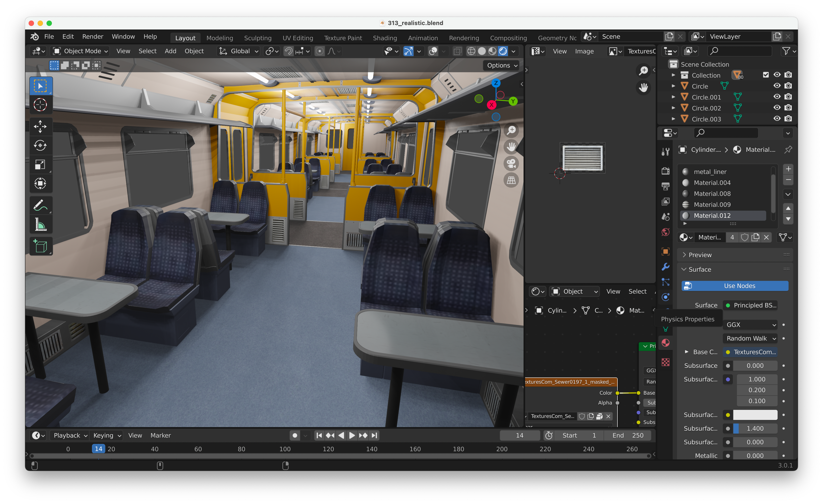Click the white Subsurface color swatch

(x=755, y=415)
